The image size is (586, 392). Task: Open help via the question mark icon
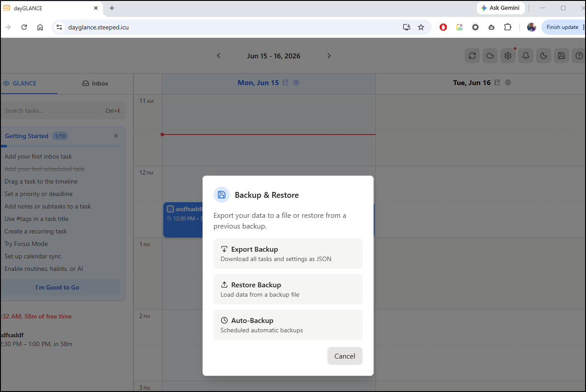click(579, 56)
